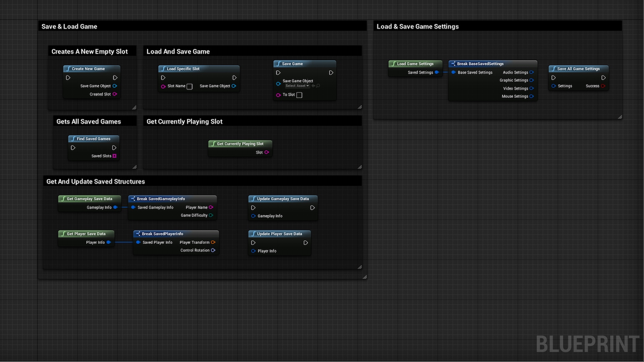Select the Break SavedPlayerInfo node header
Screen dimensions: 644x362
[x=176, y=234]
